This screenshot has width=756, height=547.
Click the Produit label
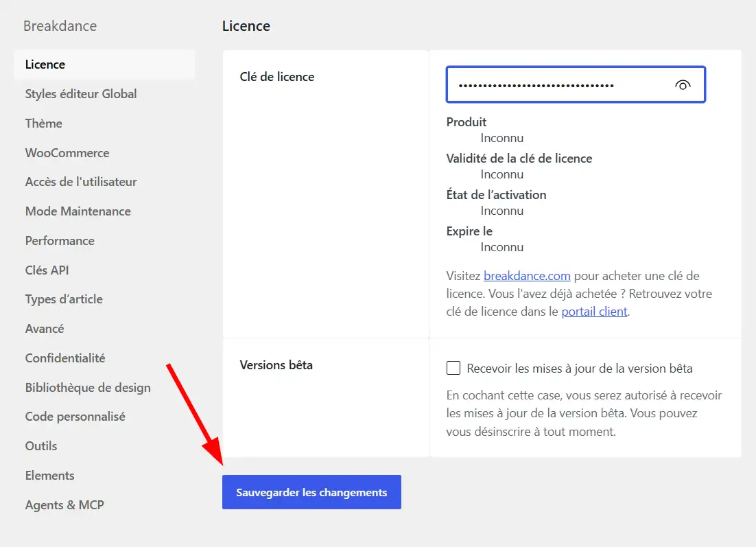pos(466,122)
